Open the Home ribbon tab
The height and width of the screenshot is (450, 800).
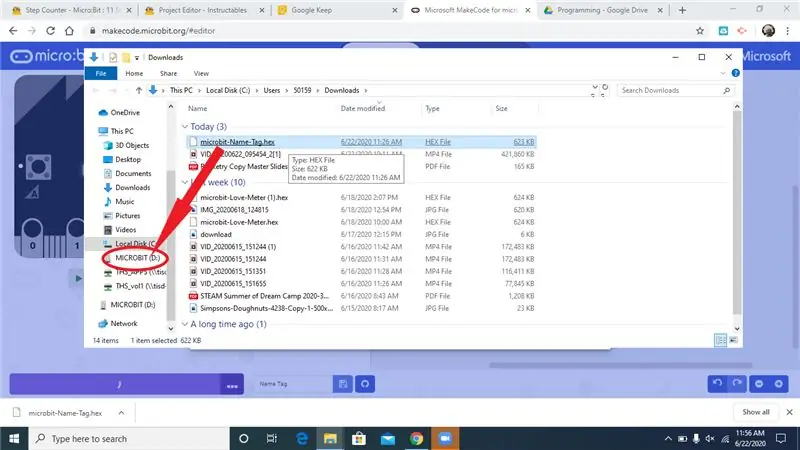pos(134,73)
